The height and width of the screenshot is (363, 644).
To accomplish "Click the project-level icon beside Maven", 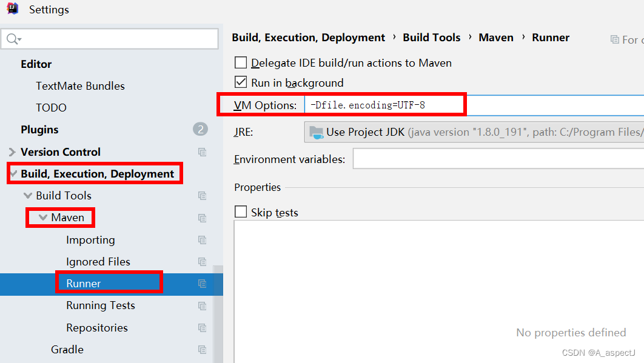I will click(x=202, y=218).
